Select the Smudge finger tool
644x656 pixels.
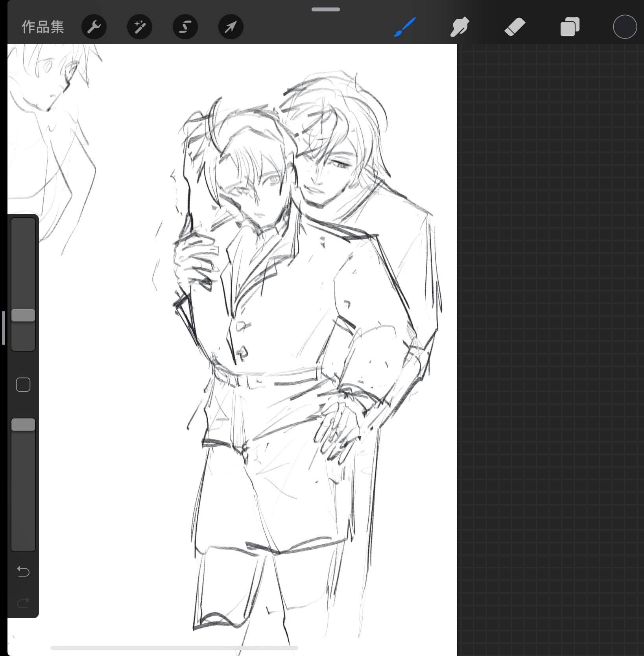pyautogui.click(x=459, y=27)
